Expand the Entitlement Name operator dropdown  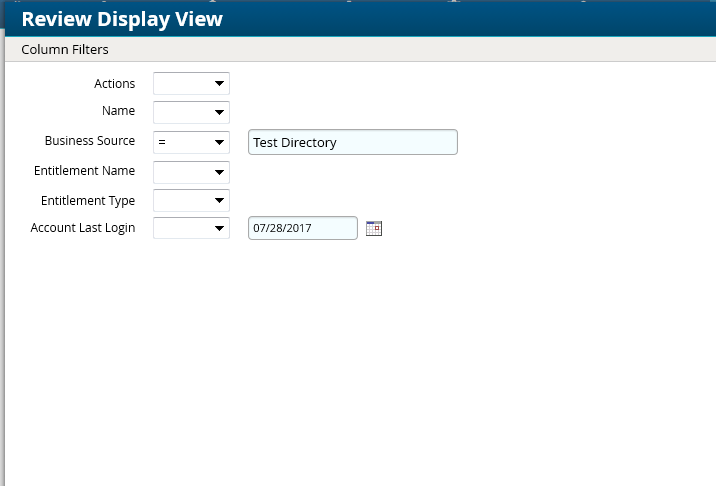coord(191,172)
